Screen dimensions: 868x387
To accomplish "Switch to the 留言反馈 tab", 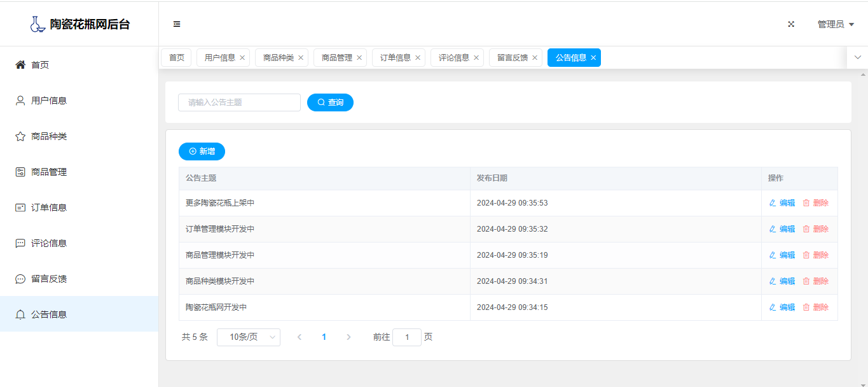I will [x=512, y=58].
